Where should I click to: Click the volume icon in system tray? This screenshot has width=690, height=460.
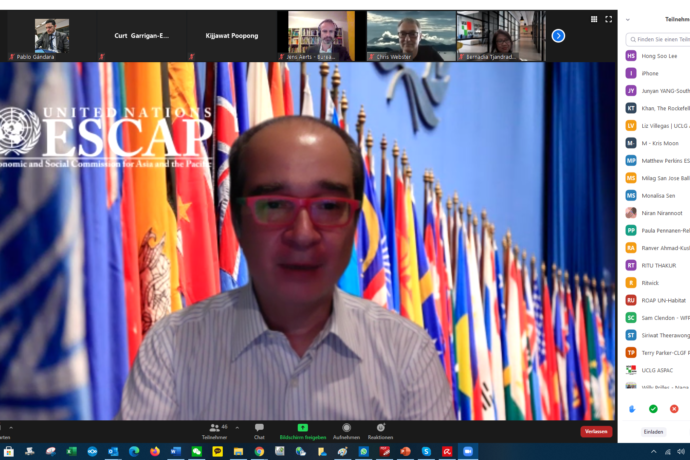point(681,452)
